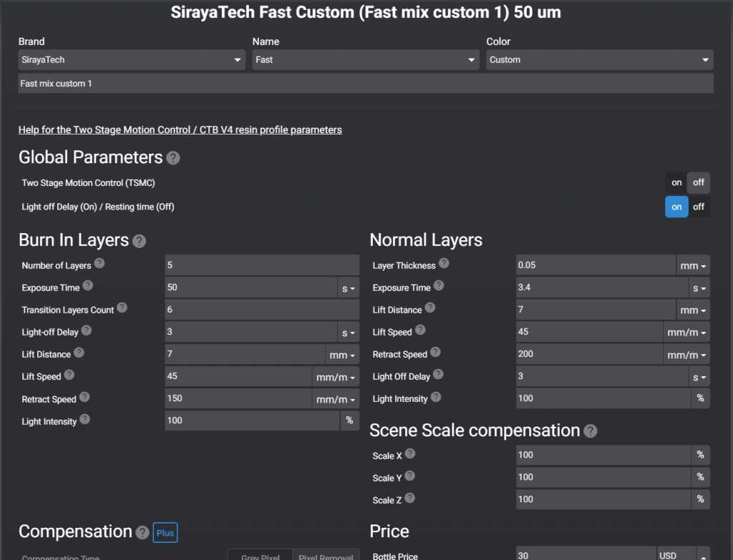Image resolution: width=733 pixels, height=560 pixels.
Task: Show help for Transition Layers Count
Action: click(122, 308)
